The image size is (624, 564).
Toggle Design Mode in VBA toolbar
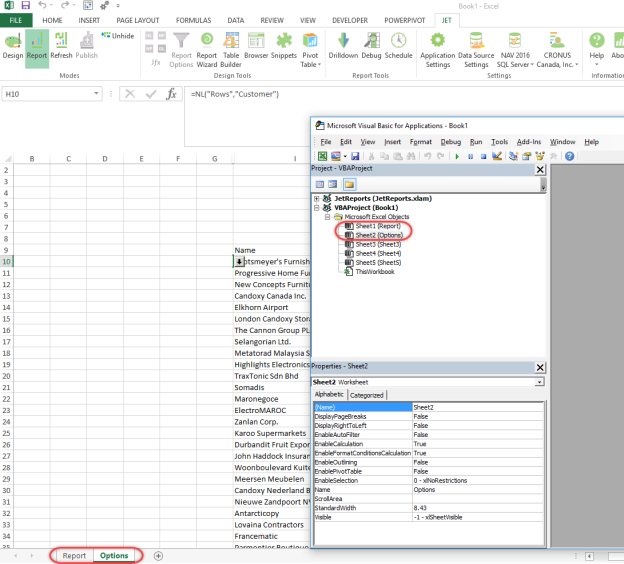[x=497, y=156]
